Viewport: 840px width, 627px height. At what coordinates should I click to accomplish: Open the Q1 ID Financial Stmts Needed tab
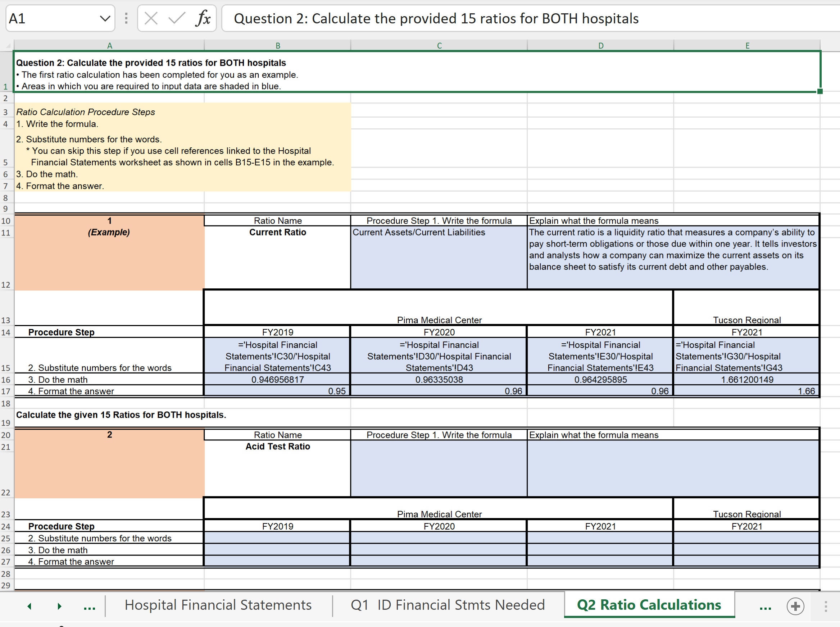coord(448,605)
